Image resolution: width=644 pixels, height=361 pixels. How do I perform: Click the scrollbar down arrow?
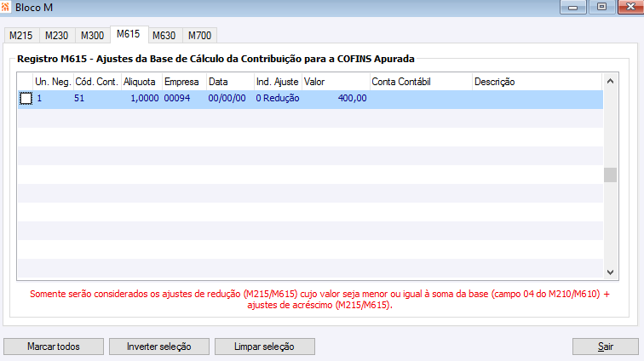coord(610,272)
